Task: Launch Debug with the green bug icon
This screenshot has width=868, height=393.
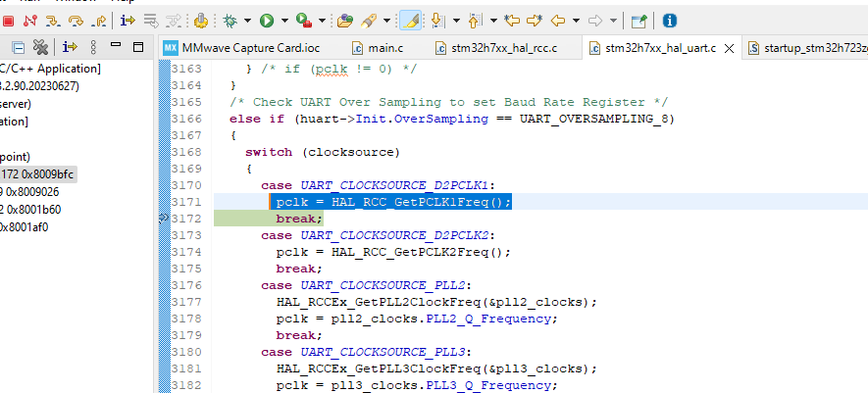Action: [230, 21]
